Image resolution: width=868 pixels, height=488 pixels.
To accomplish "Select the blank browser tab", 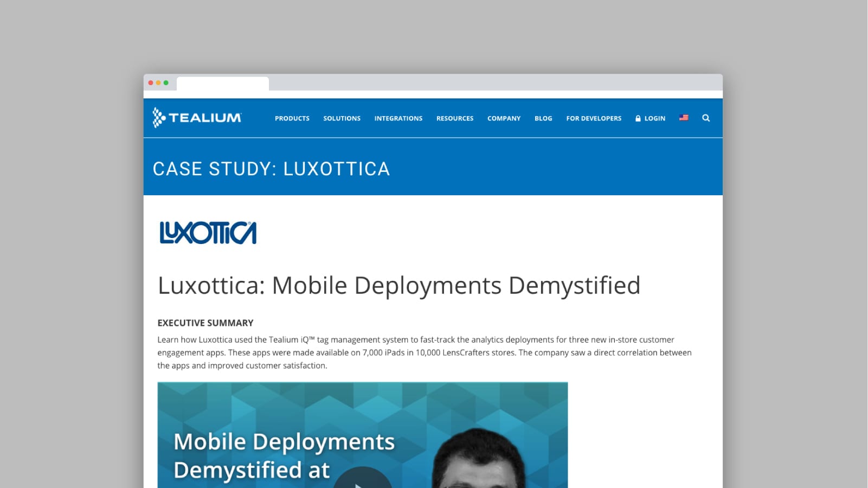I will pos(222,84).
